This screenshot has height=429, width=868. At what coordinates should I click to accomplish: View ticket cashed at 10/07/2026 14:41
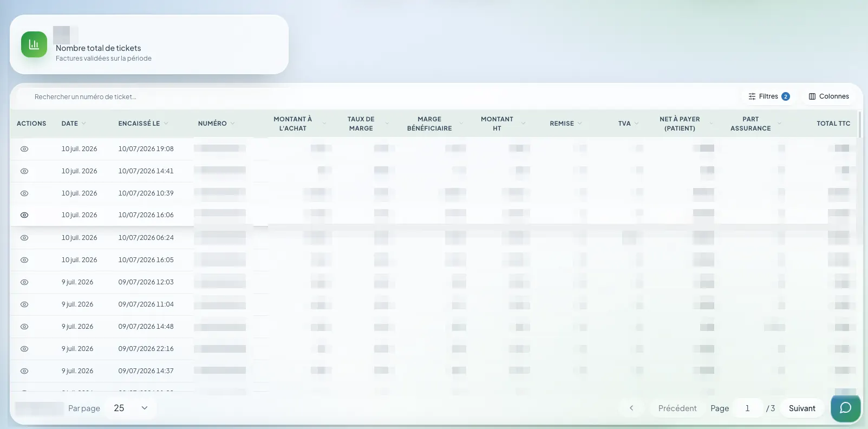pos(24,171)
